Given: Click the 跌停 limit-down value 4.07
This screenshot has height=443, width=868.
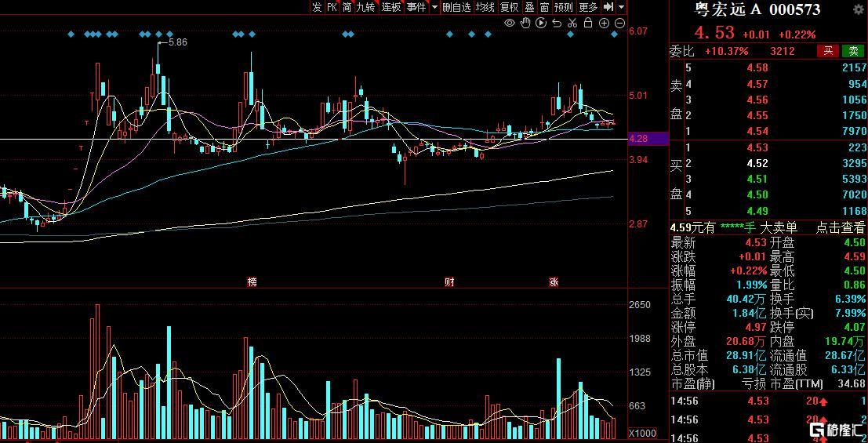Looking at the screenshot, I should point(854,327).
